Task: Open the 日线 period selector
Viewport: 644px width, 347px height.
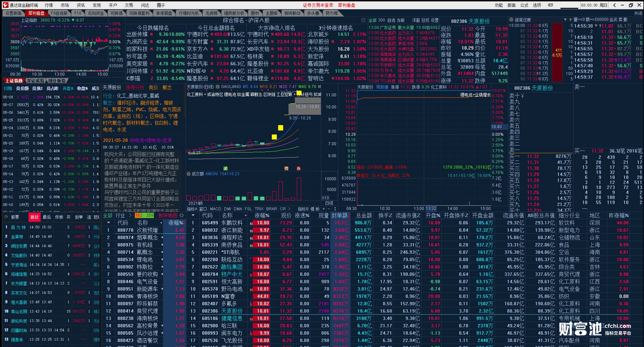Action: point(329,203)
